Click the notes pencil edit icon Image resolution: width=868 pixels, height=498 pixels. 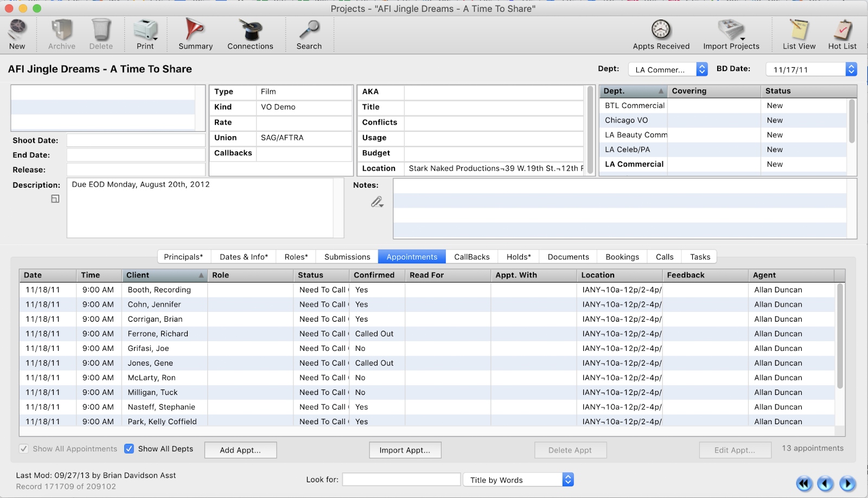click(x=377, y=202)
